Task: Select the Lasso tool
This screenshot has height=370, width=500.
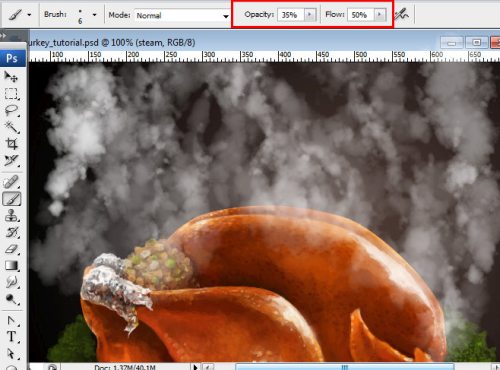Action: (11, 110)
